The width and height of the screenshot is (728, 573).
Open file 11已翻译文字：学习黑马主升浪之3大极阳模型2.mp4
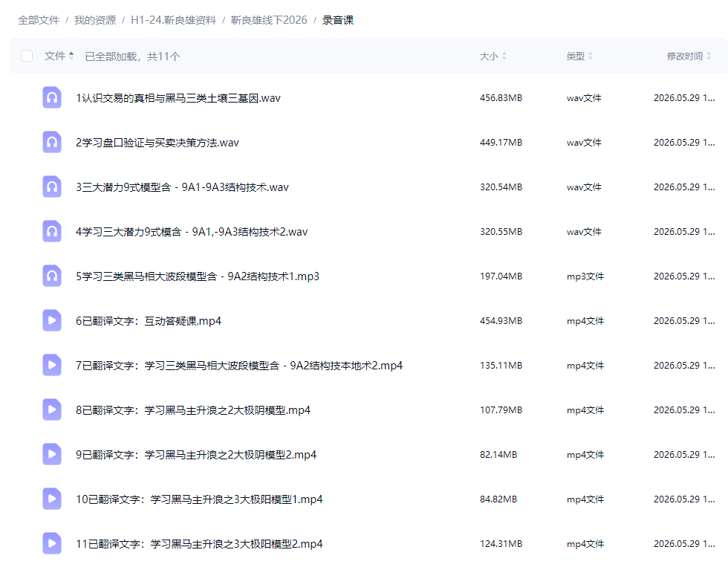[199, 544]
